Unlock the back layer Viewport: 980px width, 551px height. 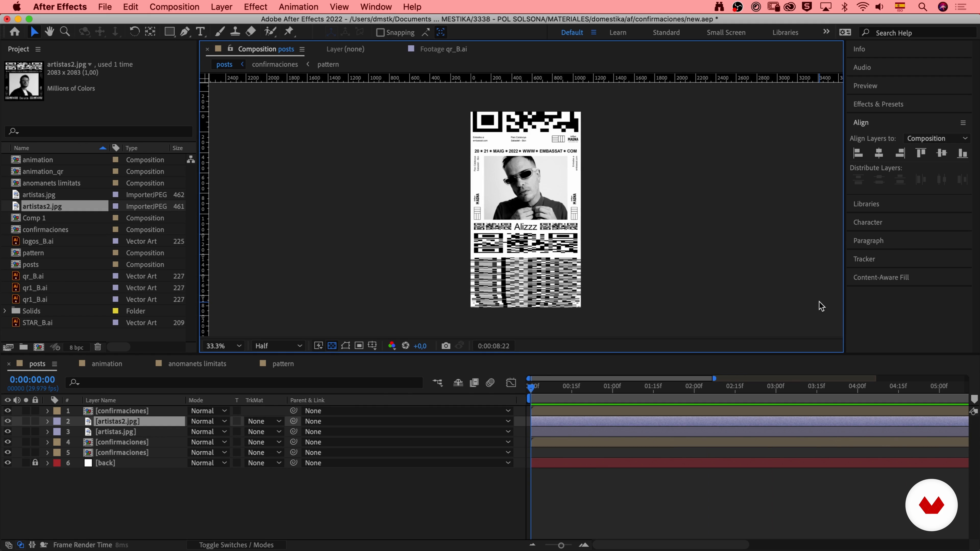[35, 463]
